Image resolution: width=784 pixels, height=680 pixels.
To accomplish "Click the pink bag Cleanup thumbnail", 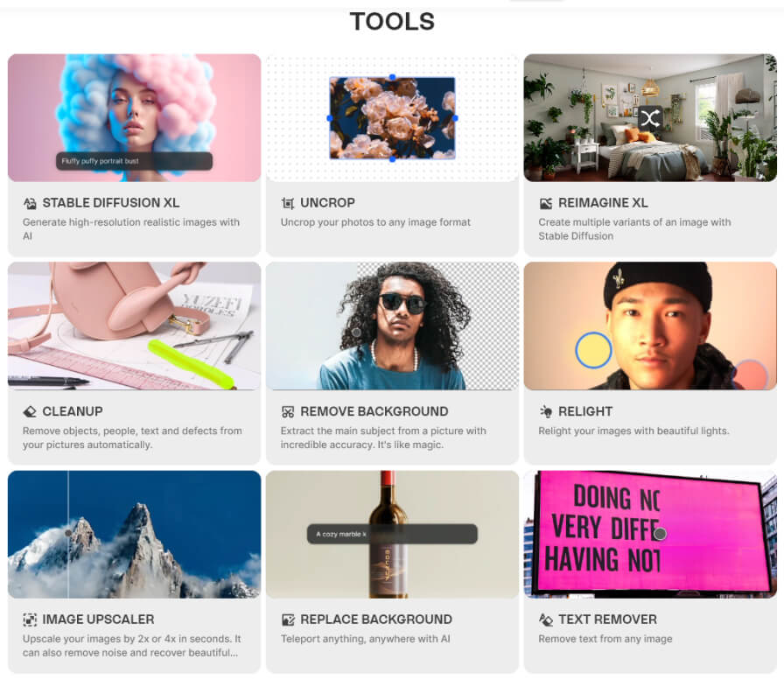I will (x=135, y=326).
